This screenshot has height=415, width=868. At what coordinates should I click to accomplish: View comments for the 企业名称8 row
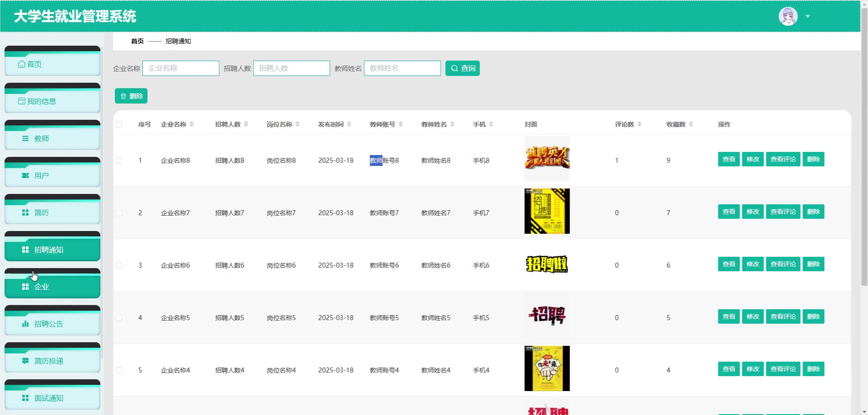783,159
